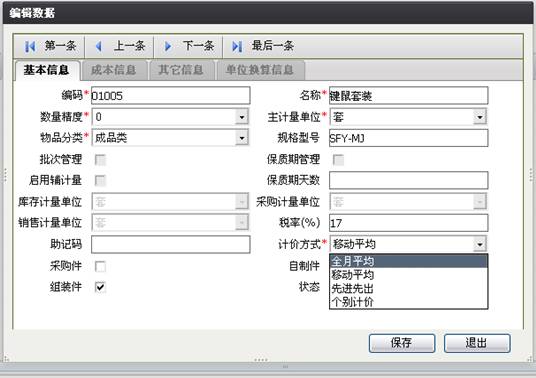Toggle the 批次管理 checkbox

coord(100,160)
